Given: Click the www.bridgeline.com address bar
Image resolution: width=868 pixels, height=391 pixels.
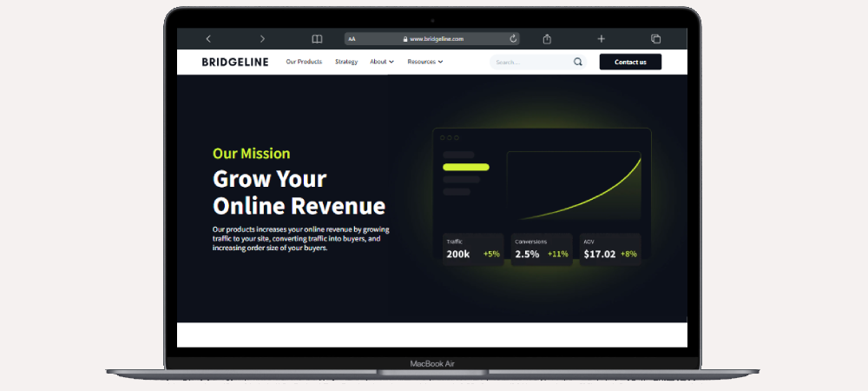Looking at the screenshot, I should click(436, 39).
